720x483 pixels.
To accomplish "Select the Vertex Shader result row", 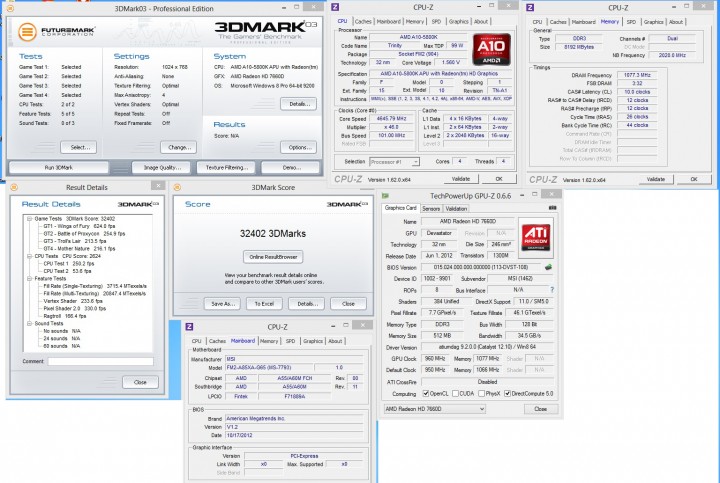I will 73,301.
